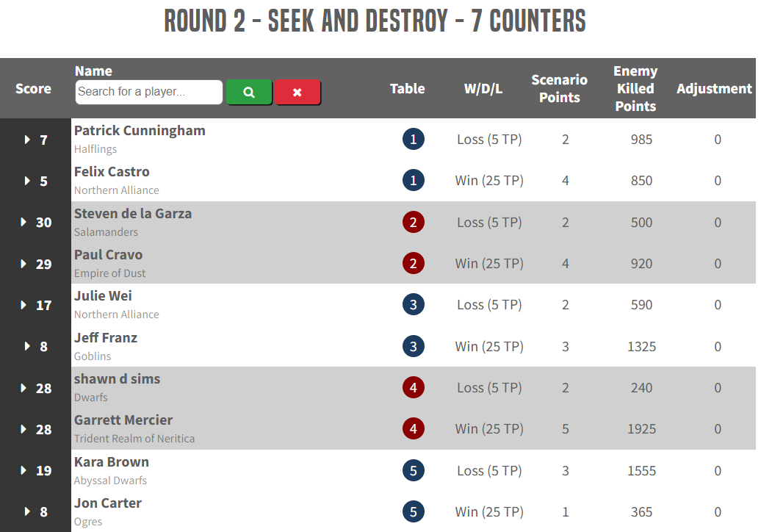This screenshot has height=532, width=761.
Task: Open Kara Brown's player name link
Action: pyautogui.click(x=112, y=462)
